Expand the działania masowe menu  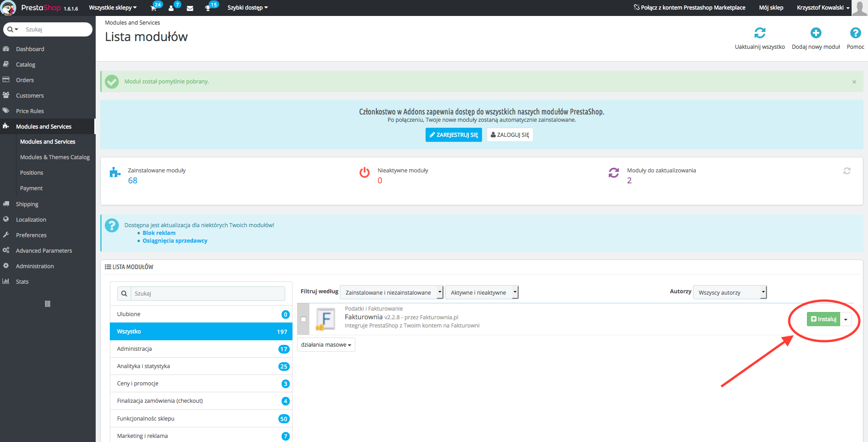click(326, 345)
